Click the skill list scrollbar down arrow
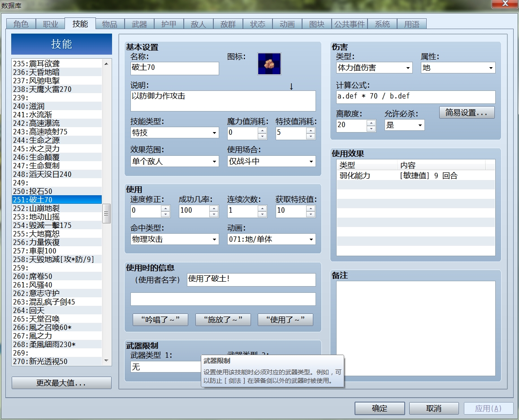The image size is (519, 420). pyautogui.click(x=106, y=360)
